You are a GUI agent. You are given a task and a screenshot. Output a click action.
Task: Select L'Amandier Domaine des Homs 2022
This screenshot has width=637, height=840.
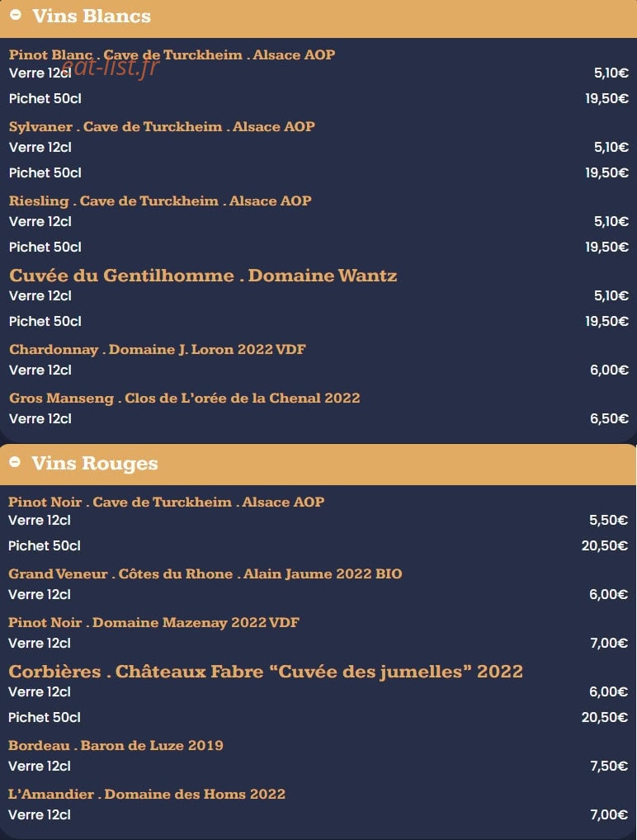pos(147,795)
